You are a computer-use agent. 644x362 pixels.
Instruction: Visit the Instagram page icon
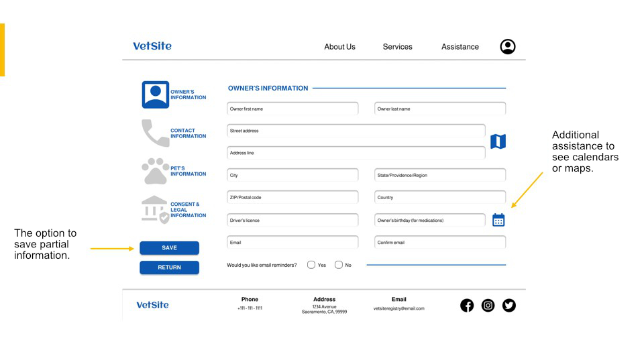[x=488, y=306]
